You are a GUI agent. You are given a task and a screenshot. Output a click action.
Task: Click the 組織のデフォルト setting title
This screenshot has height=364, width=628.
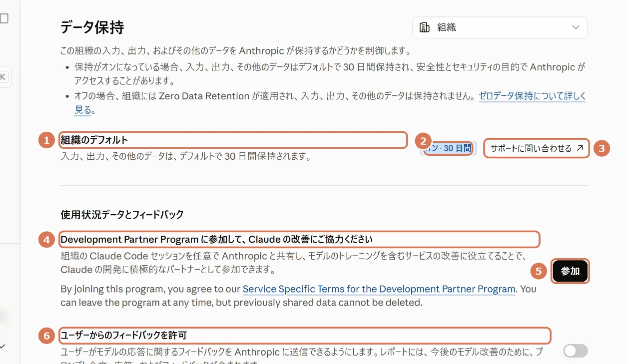(x=94, y=140)
